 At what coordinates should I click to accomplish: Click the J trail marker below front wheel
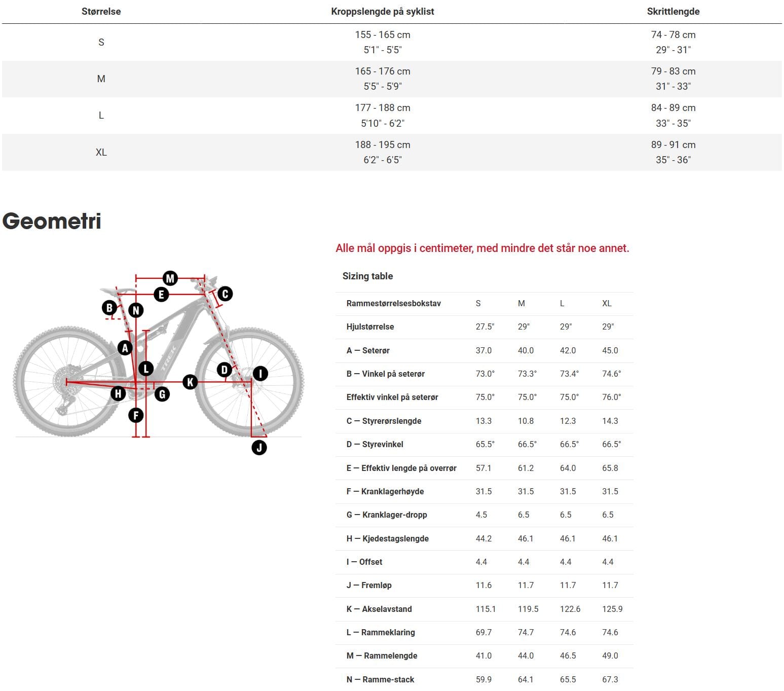259,447
